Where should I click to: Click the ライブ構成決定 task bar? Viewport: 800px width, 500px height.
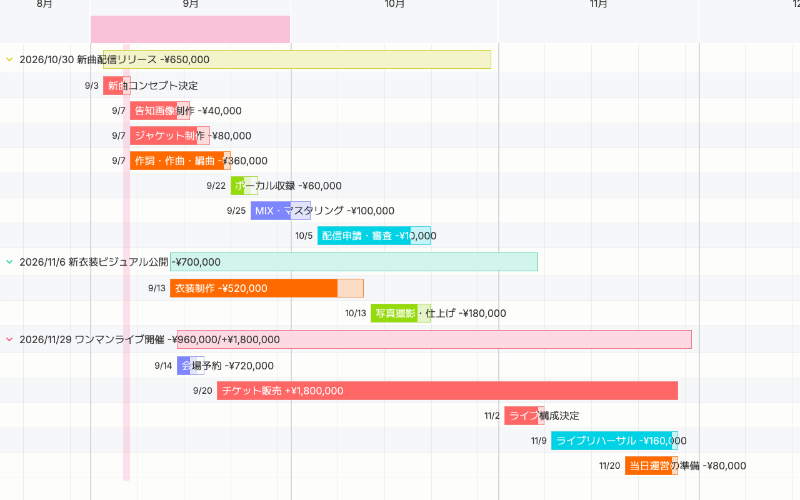point(524,416)
